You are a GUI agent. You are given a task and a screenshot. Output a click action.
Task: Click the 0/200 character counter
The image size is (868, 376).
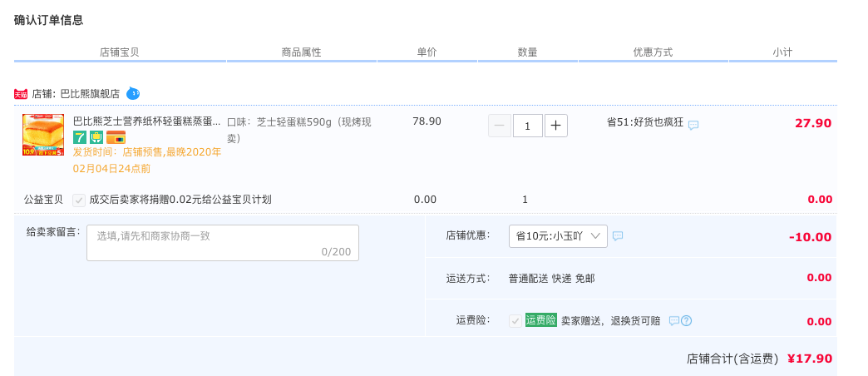(x=336, y=252)
